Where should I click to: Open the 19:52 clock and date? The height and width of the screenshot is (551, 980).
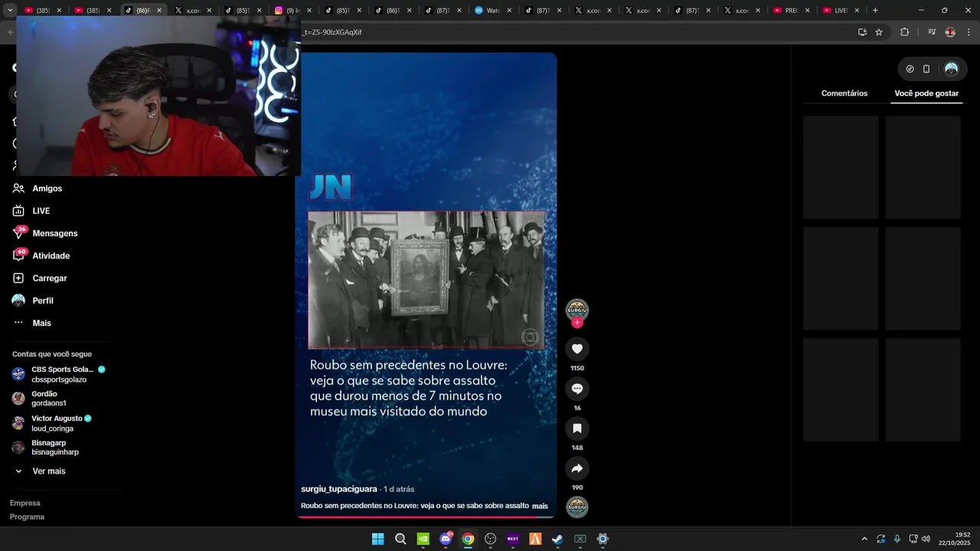(x=955, y=539)
